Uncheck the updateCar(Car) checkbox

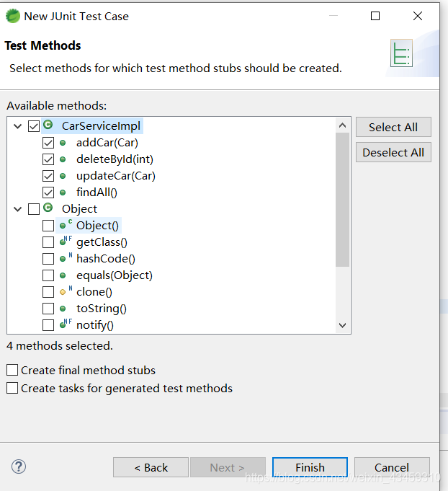48,176
